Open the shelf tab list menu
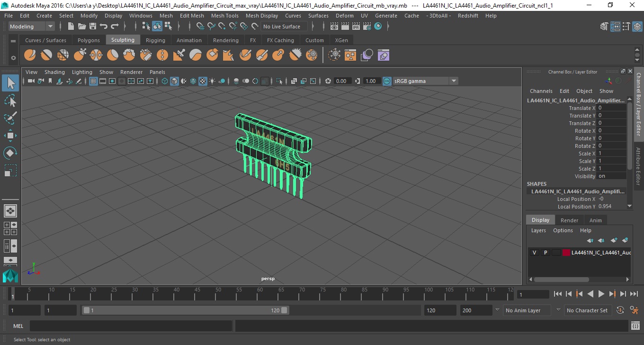 point(13,41)
